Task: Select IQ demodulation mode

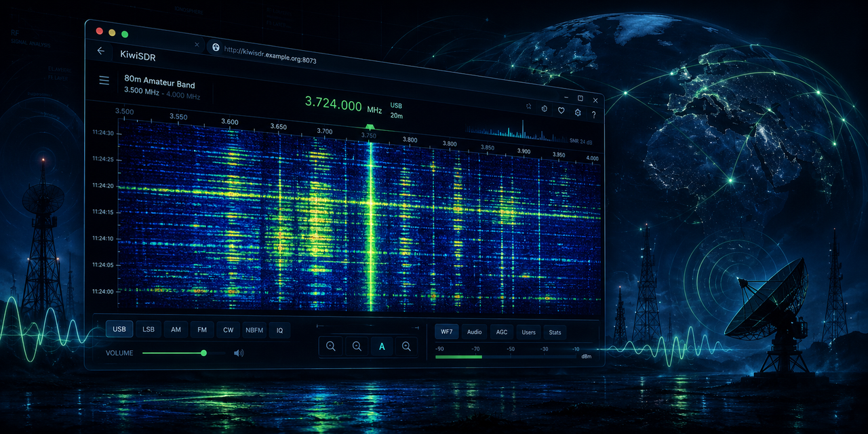Action: click(279, 330)
